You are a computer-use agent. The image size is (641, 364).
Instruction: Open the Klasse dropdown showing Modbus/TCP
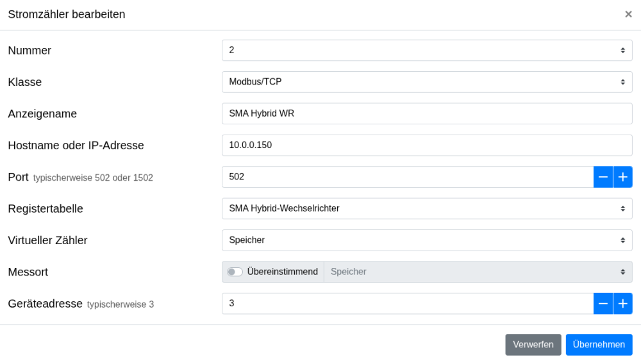[427, 82]
